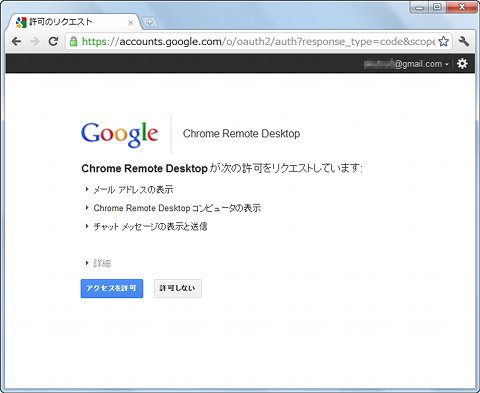Viewport: 480px width, 393px height.
Task: Click the green padlock security icon
Action: tap(73, 42)
